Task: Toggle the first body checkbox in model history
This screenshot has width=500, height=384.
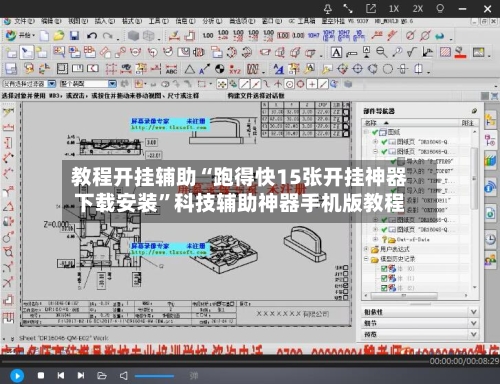Action: click(384, 269)
